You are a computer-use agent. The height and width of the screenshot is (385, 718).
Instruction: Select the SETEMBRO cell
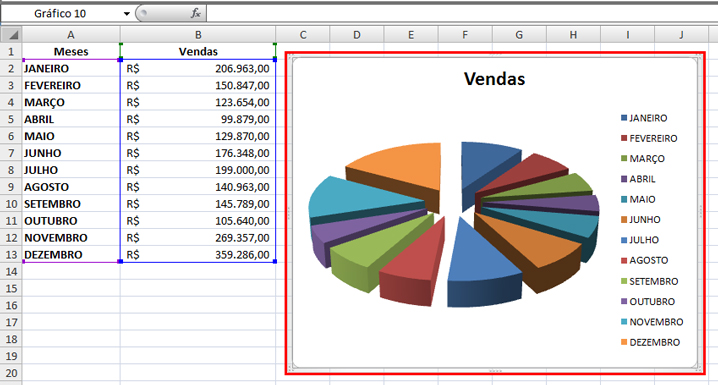coord(71,204)
